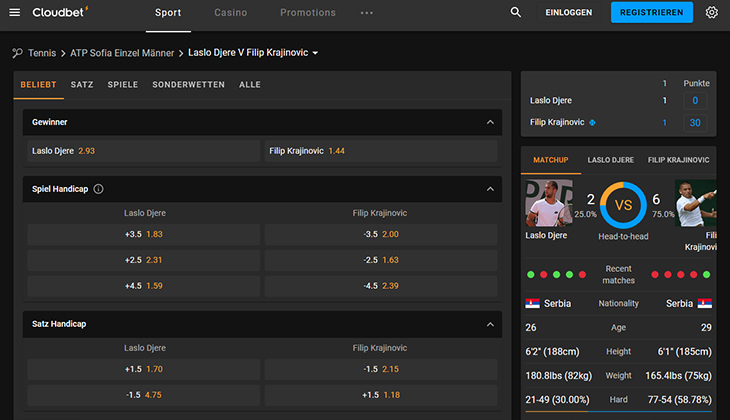Click the REGISTRIEREN button
This screenshot has height=420, width=730.
(x=651, y=13)
